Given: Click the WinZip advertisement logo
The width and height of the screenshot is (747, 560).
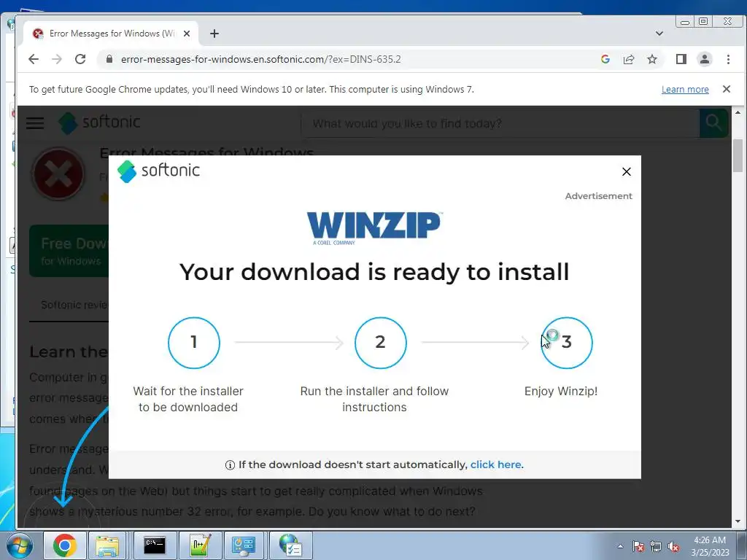Looking at the screenshot, I should point(374,228).
